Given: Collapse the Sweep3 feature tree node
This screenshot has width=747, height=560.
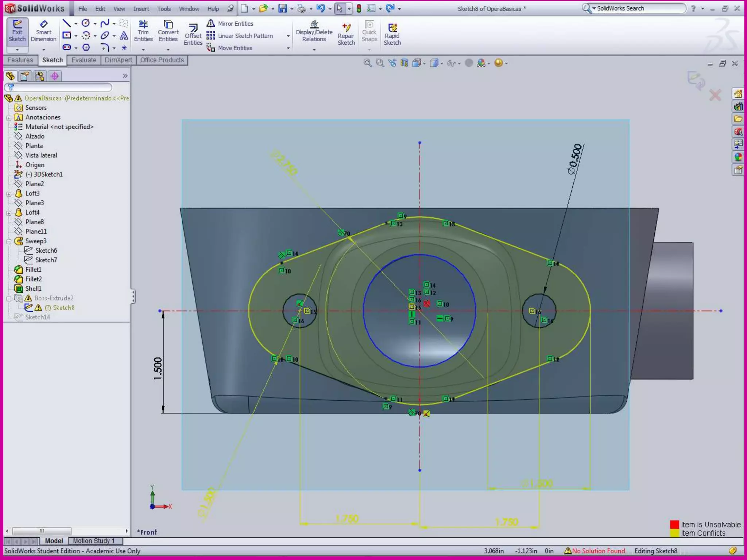Looking at the screenshot, I should pos(9,241).
